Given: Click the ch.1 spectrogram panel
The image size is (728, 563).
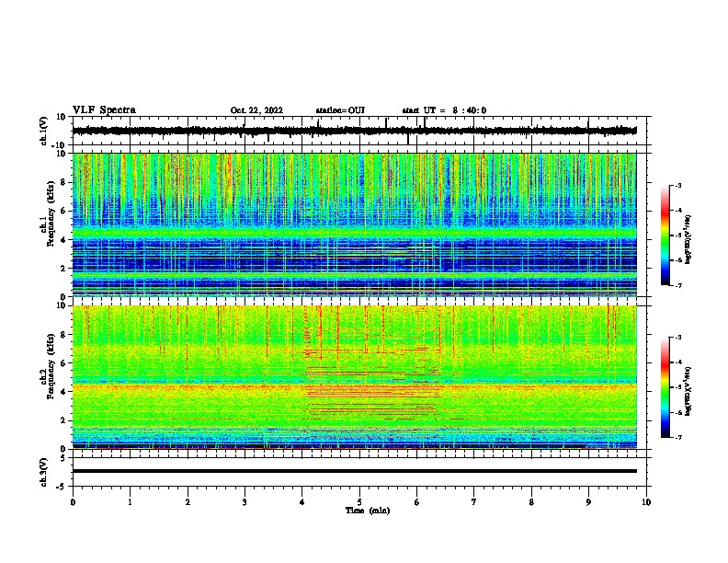Looking at the screenshot, I should (x=354, y=224).
